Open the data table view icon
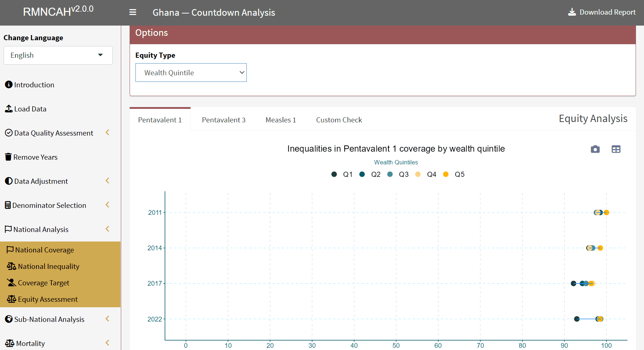This screenshot has width=644, height=350. 616,149
